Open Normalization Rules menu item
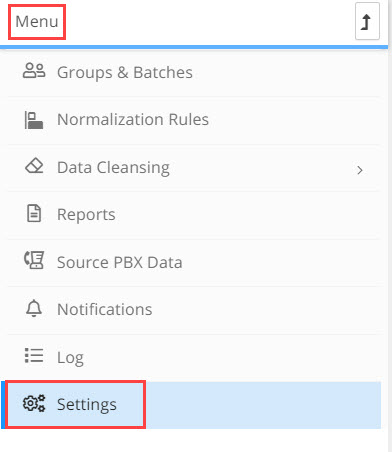392x452 pixels. (x=194, y=120)
